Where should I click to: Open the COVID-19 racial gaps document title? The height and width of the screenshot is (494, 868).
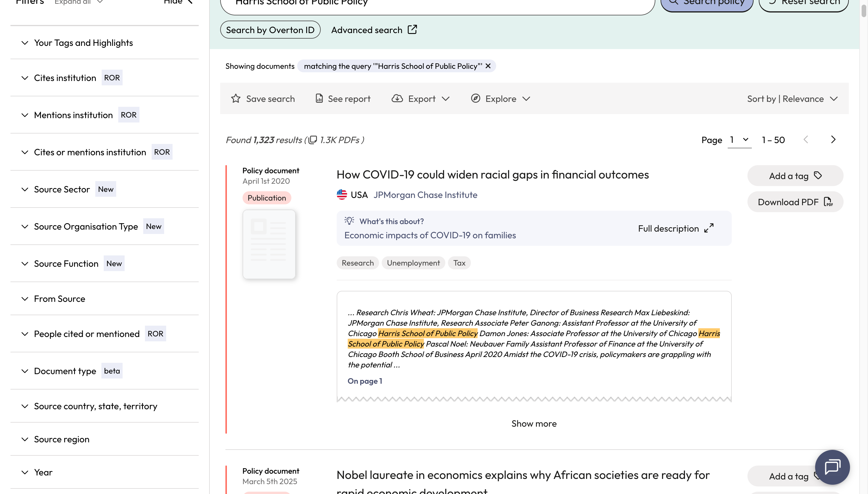[x=493, y=174]
